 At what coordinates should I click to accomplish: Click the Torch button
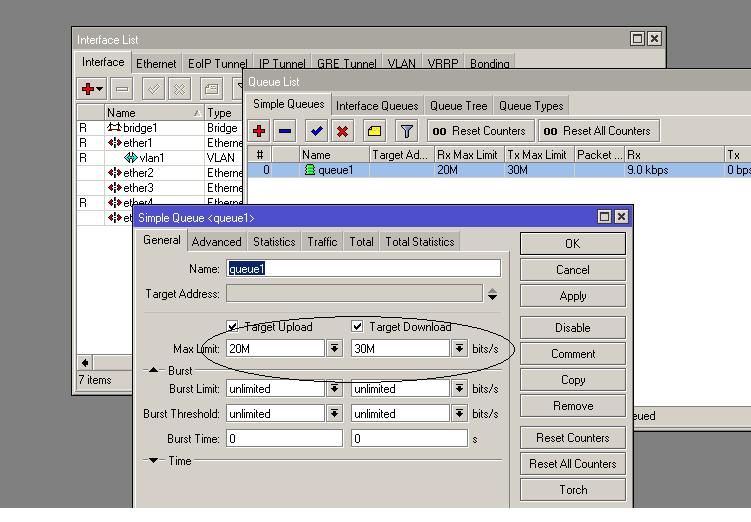coord(572,490)
